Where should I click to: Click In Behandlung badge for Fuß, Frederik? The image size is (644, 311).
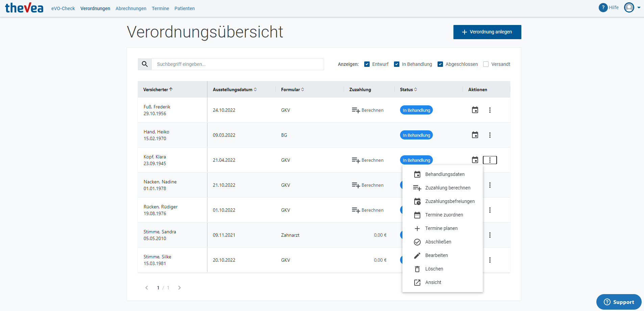416,110
